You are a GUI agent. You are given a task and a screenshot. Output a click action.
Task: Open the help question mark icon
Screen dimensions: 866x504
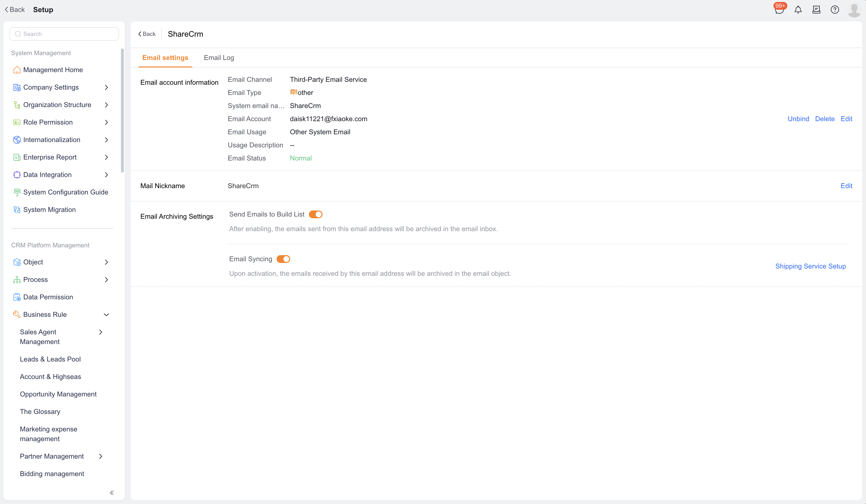click(835, 10)
